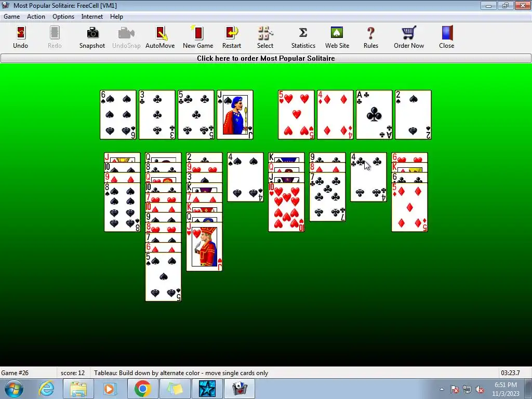Select the 8 of spades tableau card
This screenshot has width=532, height=399.
(122, 207)
